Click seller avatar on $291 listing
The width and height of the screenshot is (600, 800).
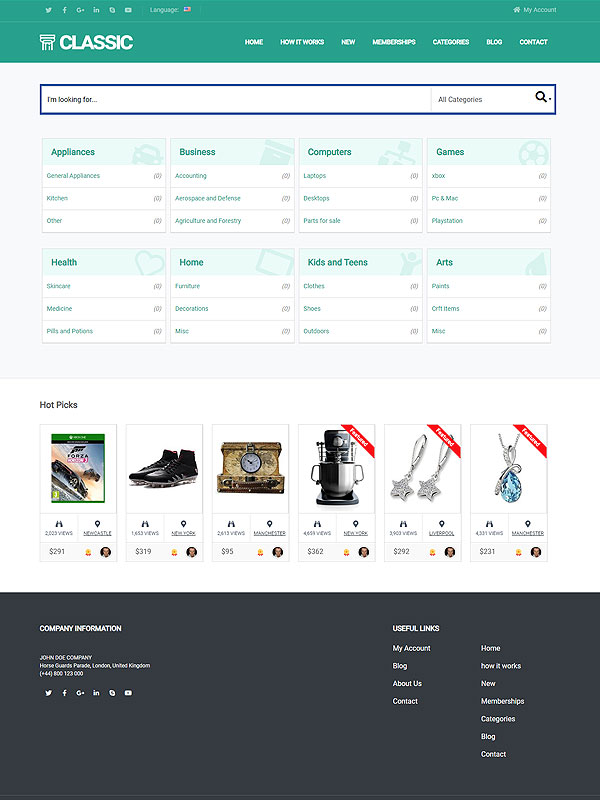click(x=106, y=552)
